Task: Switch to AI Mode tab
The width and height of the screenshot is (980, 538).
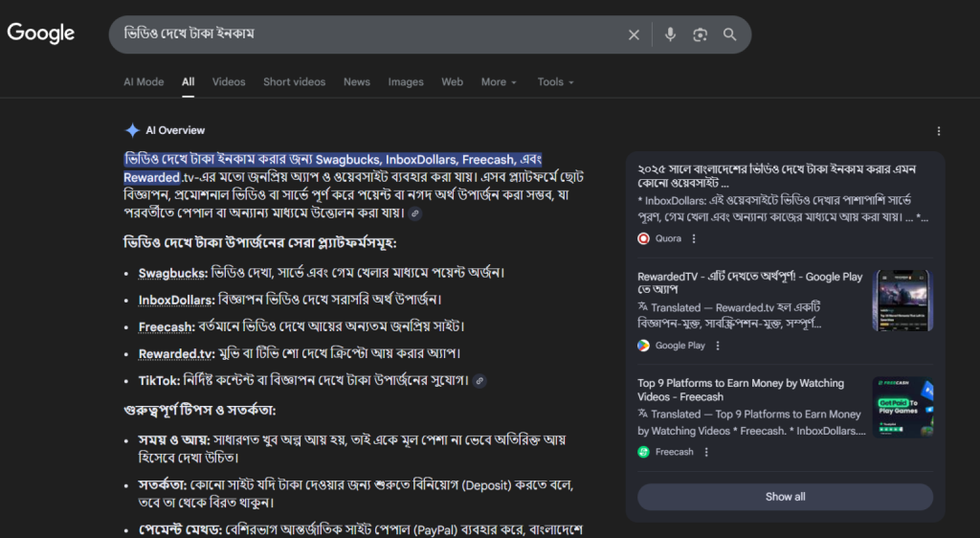Action: click(x=144, y=82)
